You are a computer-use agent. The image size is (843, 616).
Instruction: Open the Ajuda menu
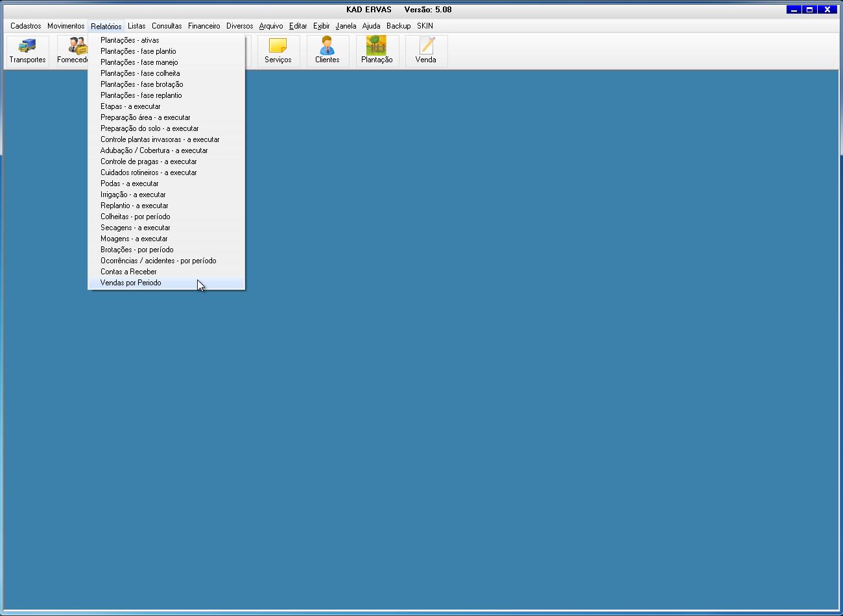click(x=372, y=26)
